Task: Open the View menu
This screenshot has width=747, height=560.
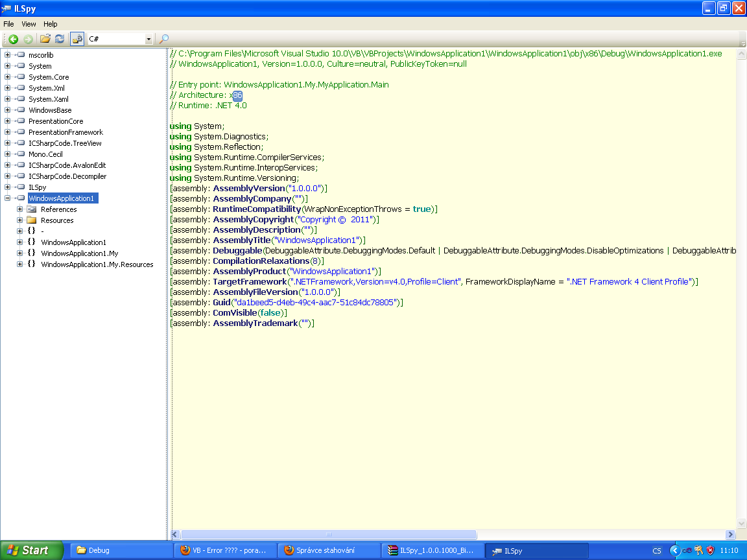Action: 29,24
